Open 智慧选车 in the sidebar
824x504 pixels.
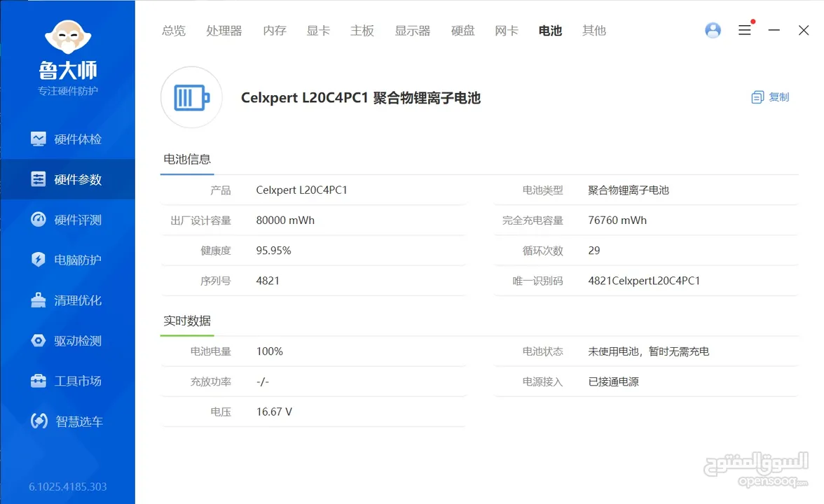pyautogui.click(x=67, y=421)
